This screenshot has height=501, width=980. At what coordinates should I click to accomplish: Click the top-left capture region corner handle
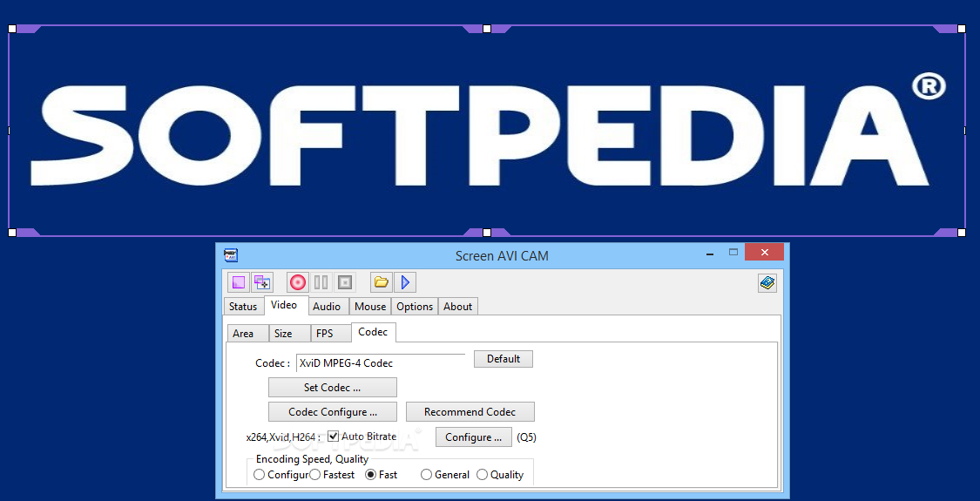(x=12, y=29)
